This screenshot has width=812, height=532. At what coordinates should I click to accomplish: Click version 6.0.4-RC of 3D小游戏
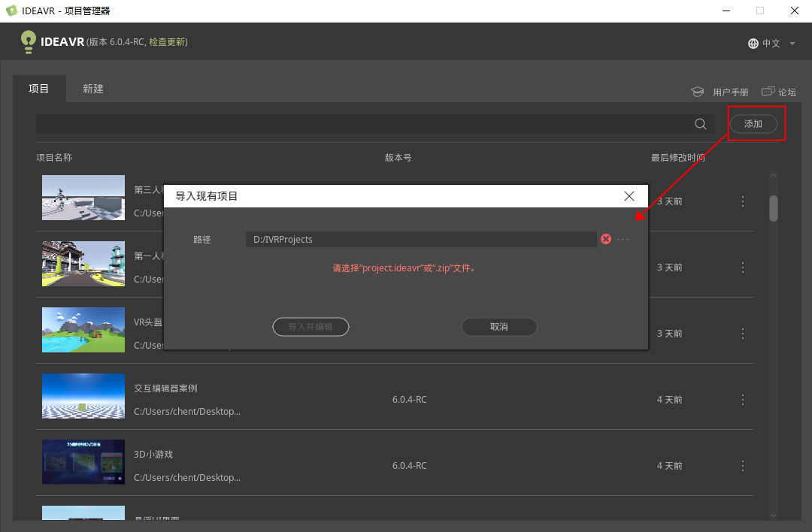click(410, 466)
